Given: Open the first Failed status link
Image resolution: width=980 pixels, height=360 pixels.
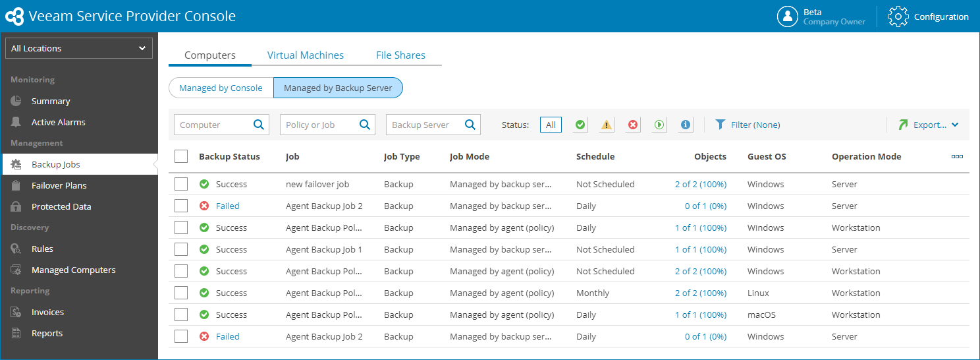Looking at the screenshot, I should (x=228, y=206).
